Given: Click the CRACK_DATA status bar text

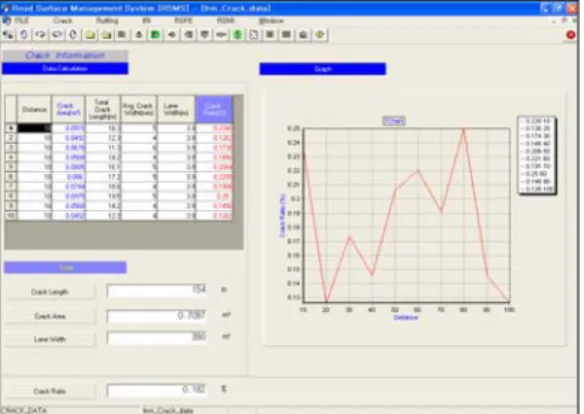Looking at the screenshot, I should pos(23,410).
